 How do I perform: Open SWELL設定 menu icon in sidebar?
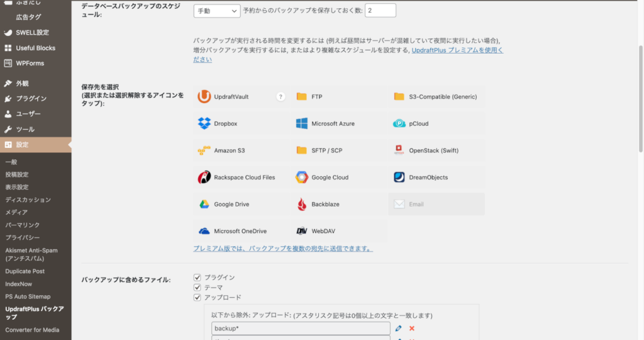[x=8, y=33]
